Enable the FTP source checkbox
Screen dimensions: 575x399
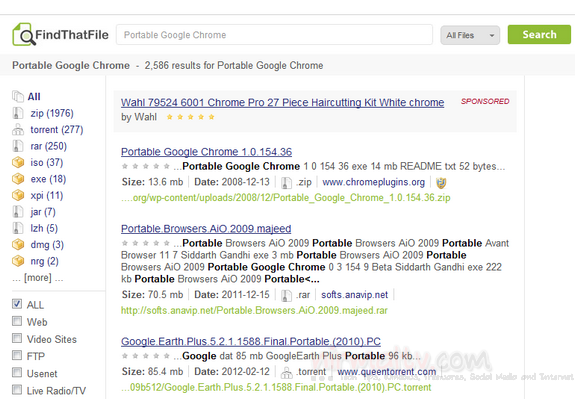pyautogui.click(x=17, y=355)
